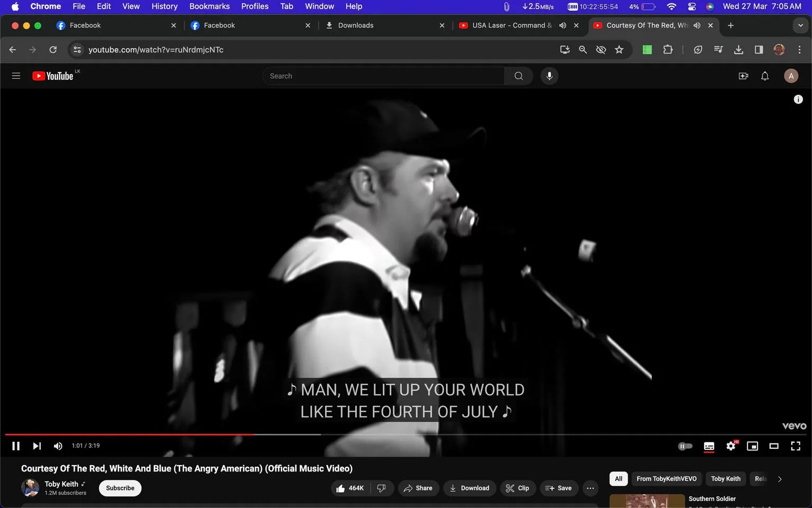Screen dimensions: 812x508
Task: Open the Chrome tab search dropdown
Action: click(x=800, y=25)
